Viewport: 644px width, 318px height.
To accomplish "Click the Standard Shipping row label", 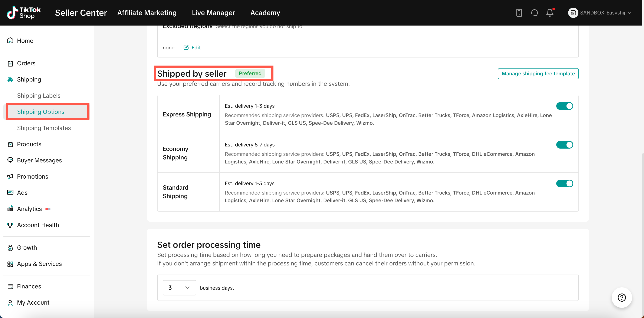I will click(x=175, y=192).
